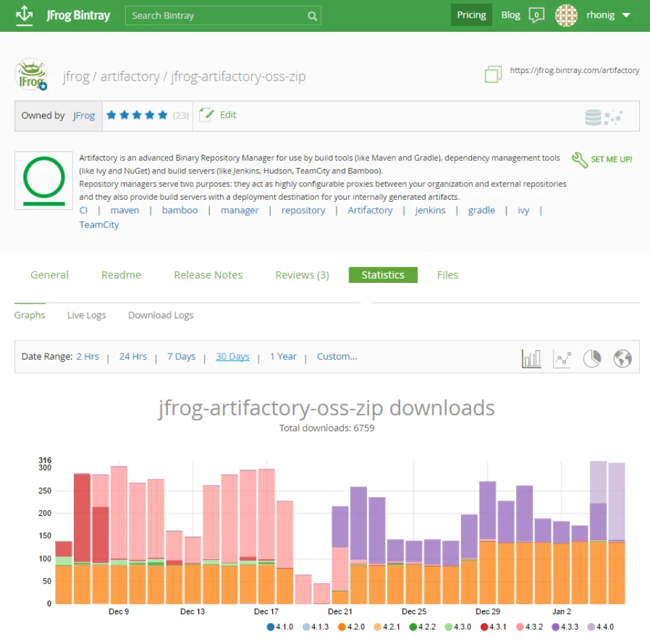Image resolution: width=650 pixels, height=644 pixels.
Task: Toggle the 4.2.1 legend series
Action: click(x=387, y=626)
